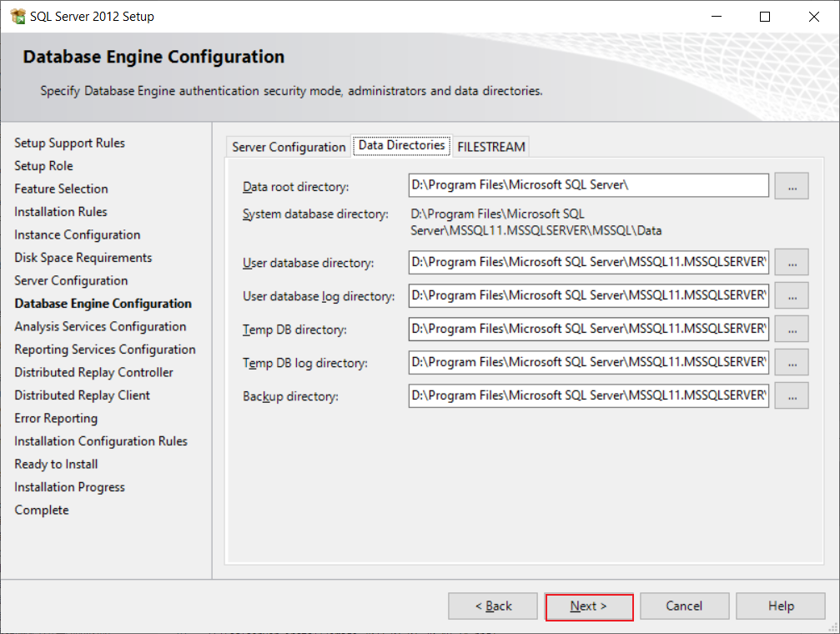This screenshot has width=840, height=634.
Task: Browse for Temp DB log directory
Action: [792, 362]
